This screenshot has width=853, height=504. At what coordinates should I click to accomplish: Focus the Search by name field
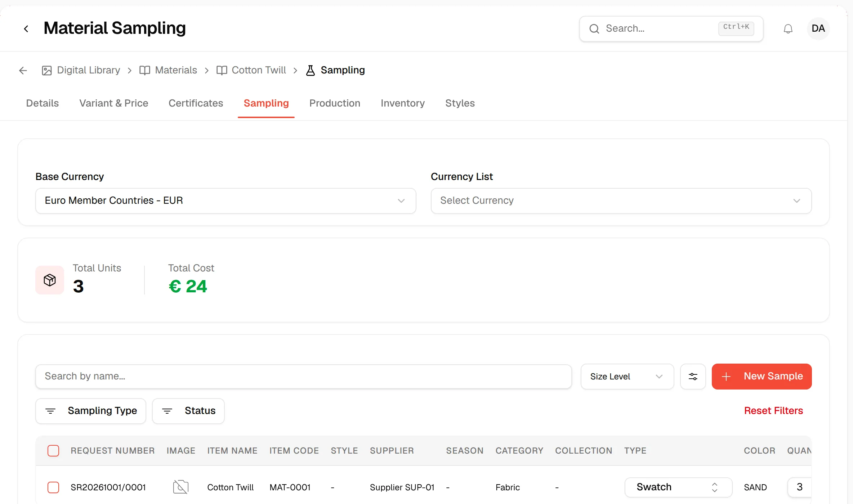(304, 377)
